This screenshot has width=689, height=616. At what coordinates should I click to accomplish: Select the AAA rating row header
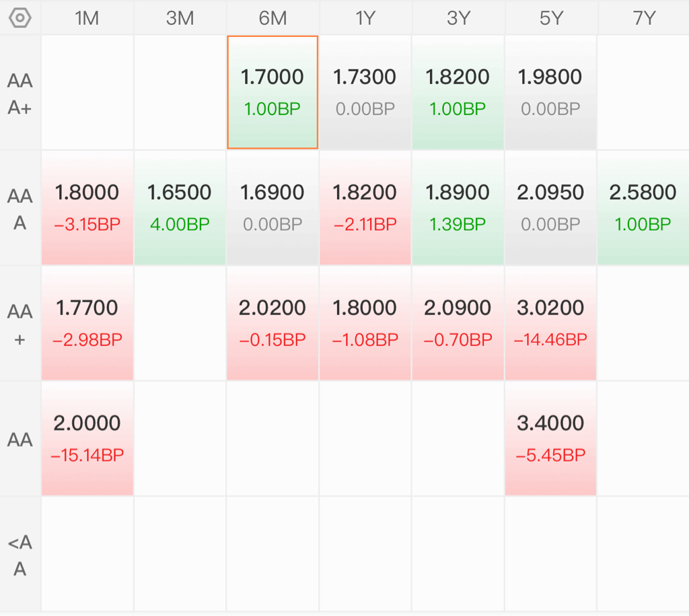[20, 208]
